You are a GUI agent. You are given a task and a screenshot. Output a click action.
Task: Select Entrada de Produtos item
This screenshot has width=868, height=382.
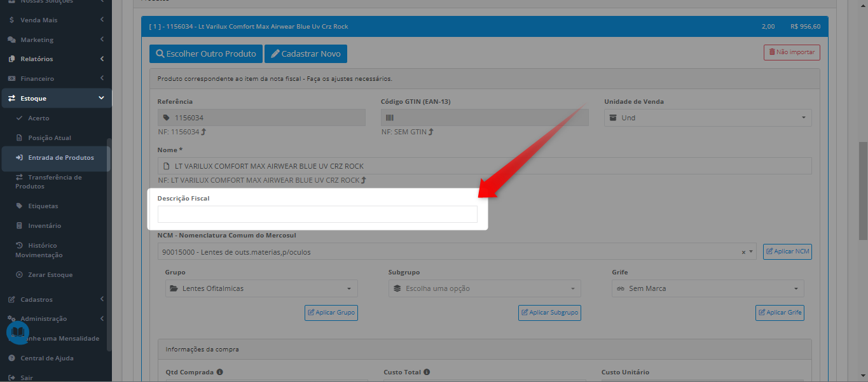click(56, 158)
